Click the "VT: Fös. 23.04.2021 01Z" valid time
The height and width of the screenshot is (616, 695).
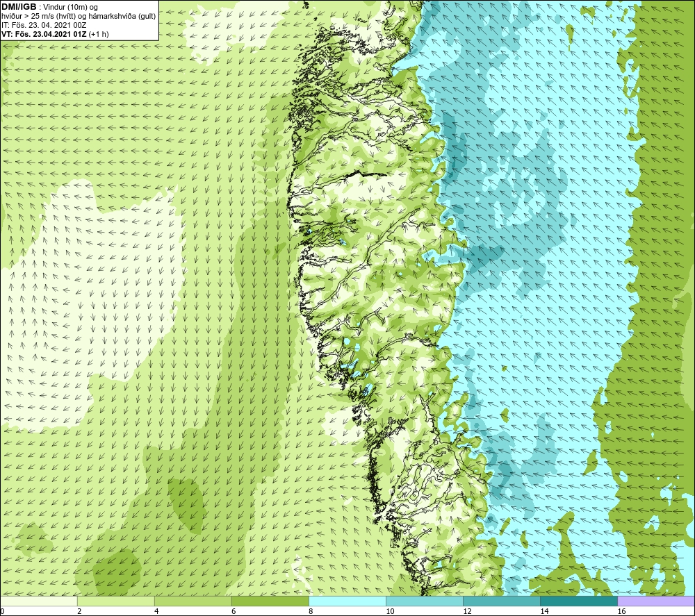pos(44,34)
